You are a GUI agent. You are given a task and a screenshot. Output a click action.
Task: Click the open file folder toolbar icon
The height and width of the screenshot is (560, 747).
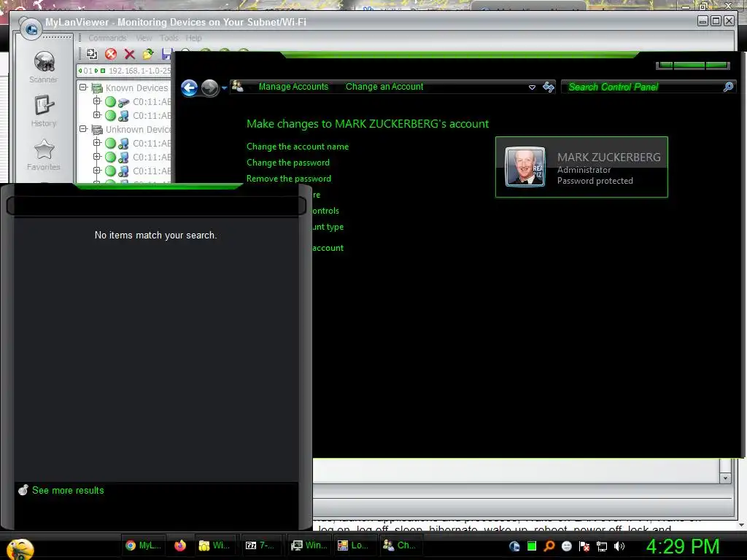pos(148,54)
